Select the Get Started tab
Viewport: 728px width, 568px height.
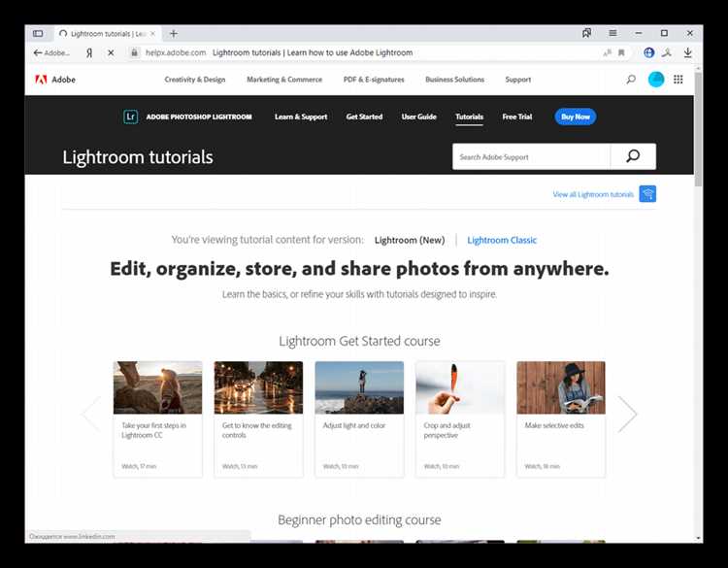click(x=364, y=117)
